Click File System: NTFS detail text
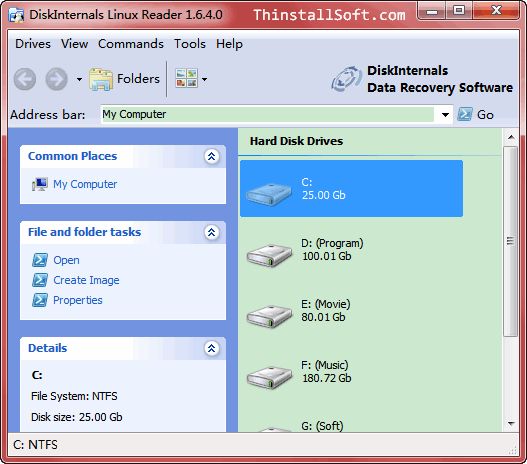Image resolution: width=527 pixels, height=464 pixels. [74, 396]
